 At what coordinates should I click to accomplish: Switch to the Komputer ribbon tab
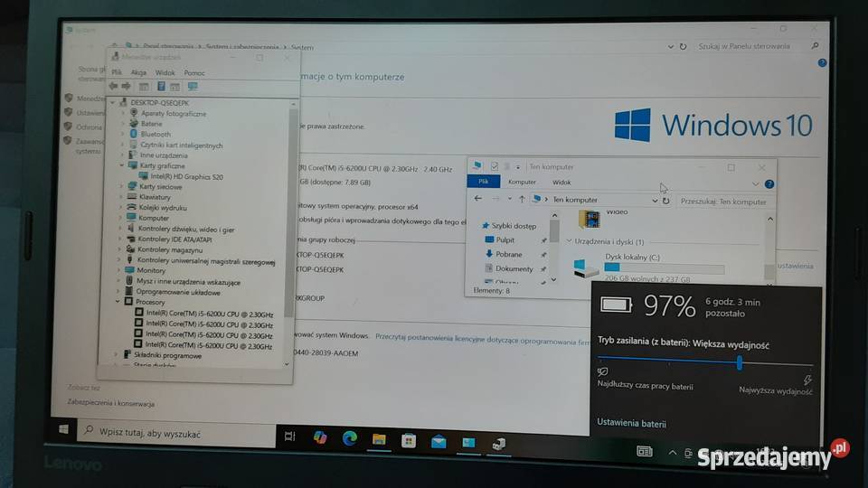[x=522, y=182]
